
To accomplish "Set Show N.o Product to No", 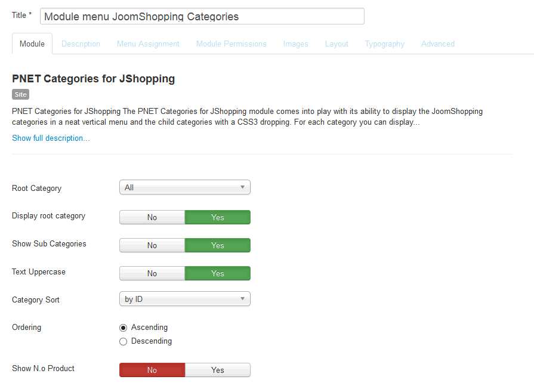I will click(152, 370).
